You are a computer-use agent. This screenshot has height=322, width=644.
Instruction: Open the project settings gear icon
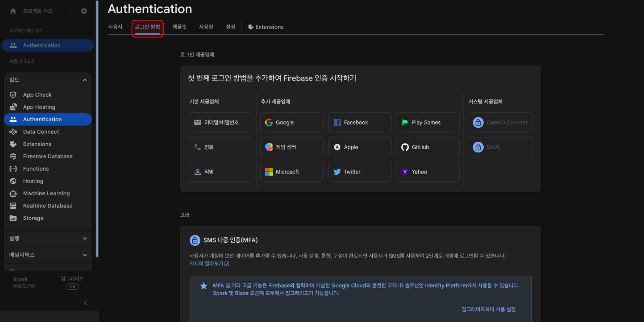pyautogui.click(x=84, y=11)
